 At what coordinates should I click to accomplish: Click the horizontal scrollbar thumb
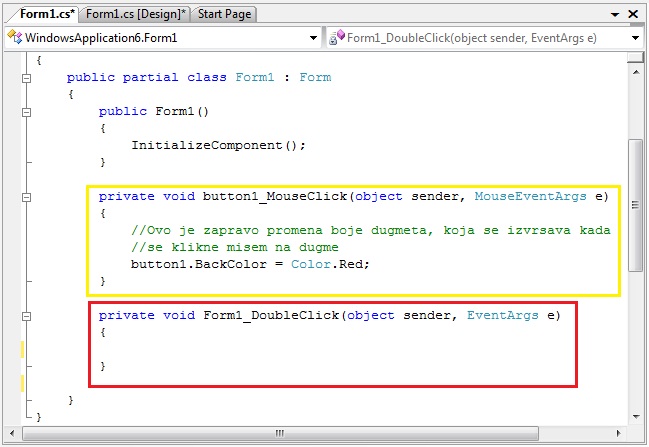point(280,433)
